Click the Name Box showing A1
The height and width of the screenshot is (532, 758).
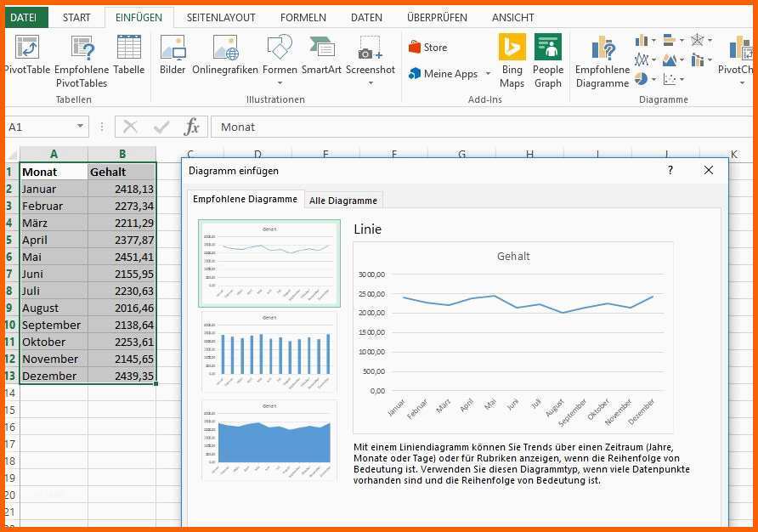click(47, 127)
